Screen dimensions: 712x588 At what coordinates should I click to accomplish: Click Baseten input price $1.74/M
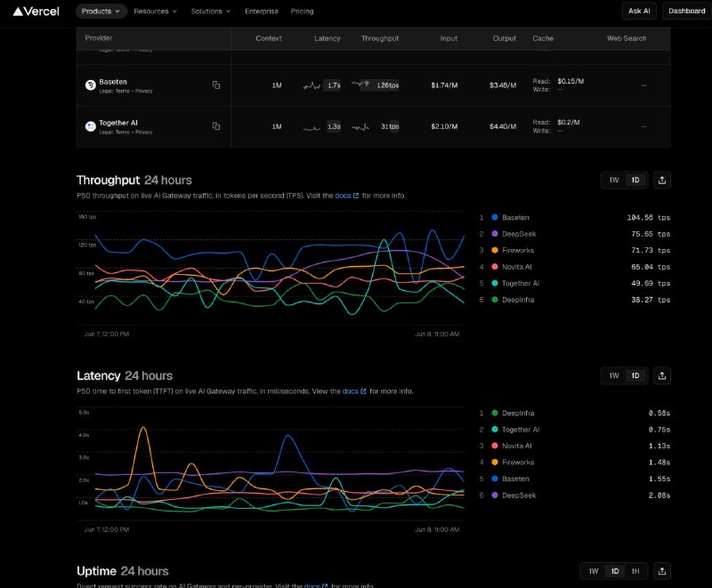[444, 85]
